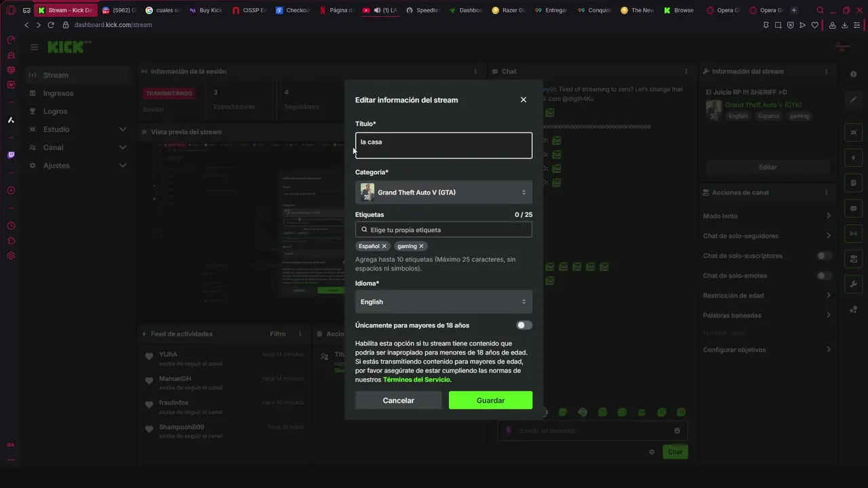This screenshot has width=868, height=488.
Task: Expand the Ajustes sidebar section
Action: coord(77,165)
